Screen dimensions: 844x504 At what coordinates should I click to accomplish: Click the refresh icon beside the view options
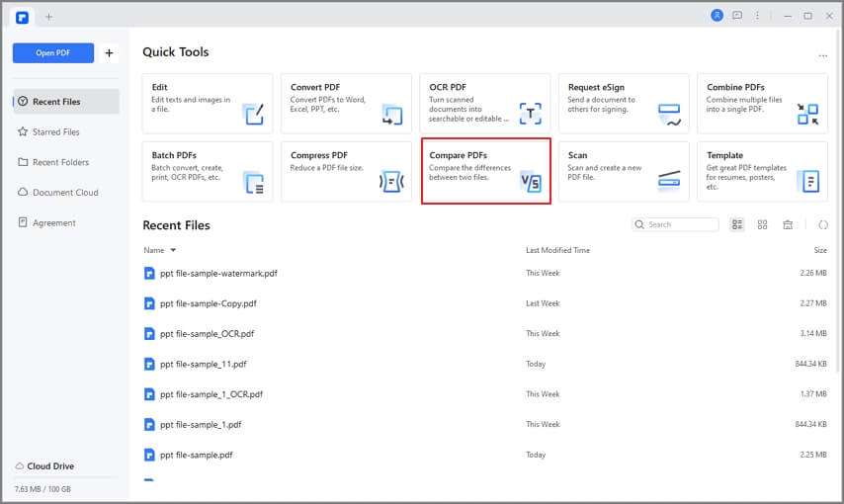pos(823,225)
